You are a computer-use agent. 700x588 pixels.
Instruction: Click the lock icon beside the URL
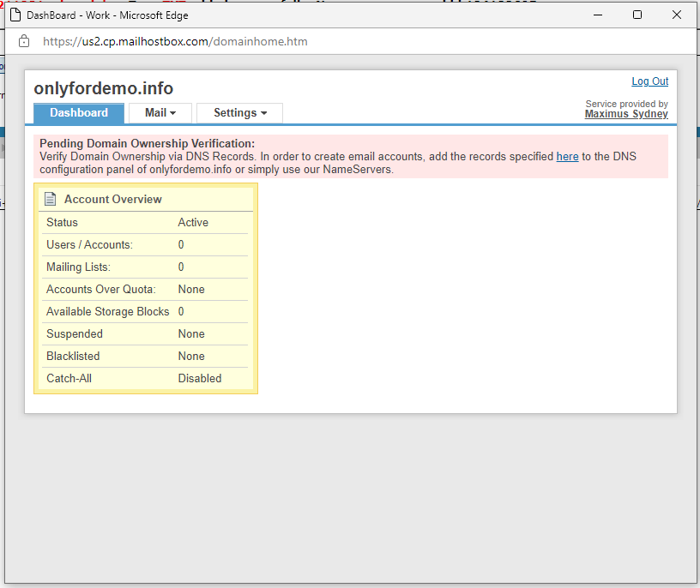pos(24,41)
